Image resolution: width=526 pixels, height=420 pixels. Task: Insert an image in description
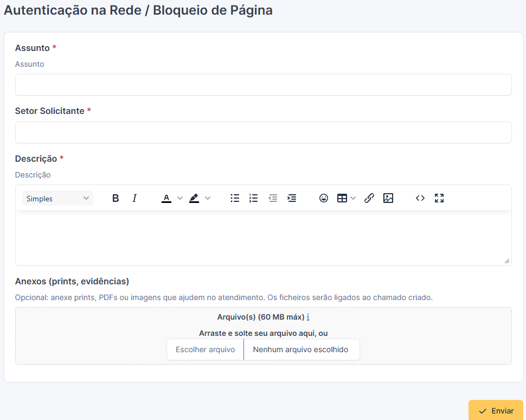tap(388, 199)
